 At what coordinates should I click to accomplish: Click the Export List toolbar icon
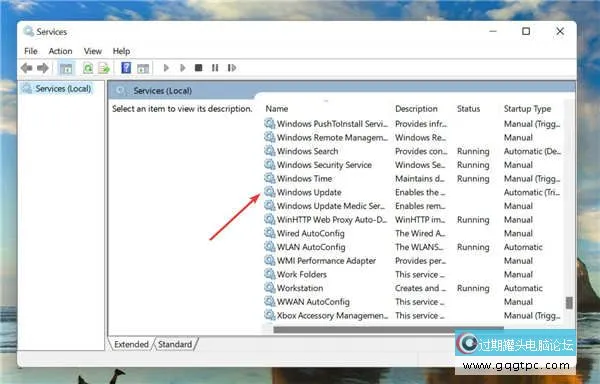[104, 68]
